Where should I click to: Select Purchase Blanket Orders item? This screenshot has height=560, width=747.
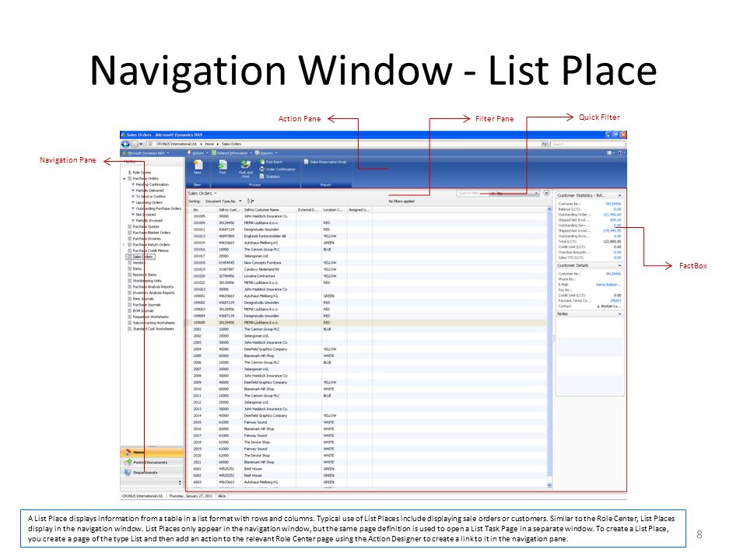click(x=151, y=233)
